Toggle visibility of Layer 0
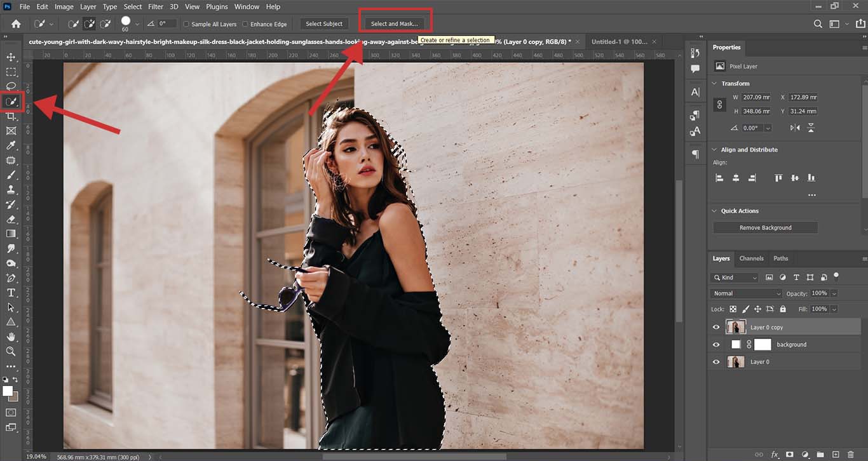This screenshot has height=461, width=868. (716, 361)
